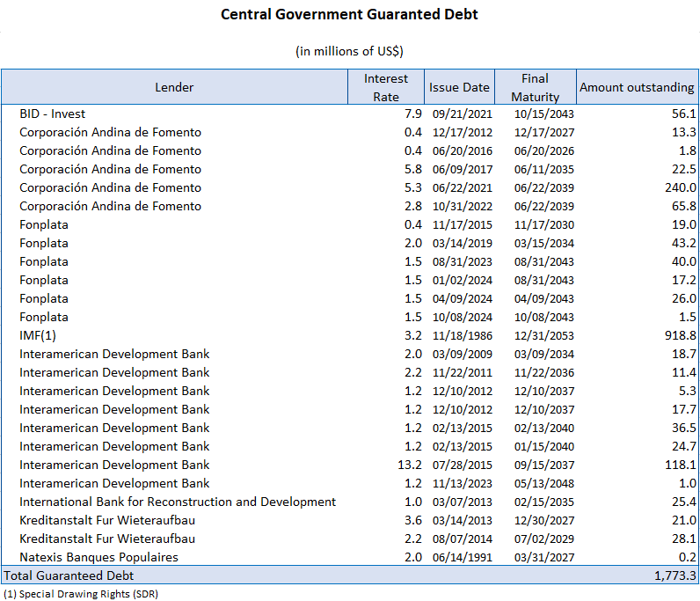Click the Amount outstanding column header
This screenshot has width=700, height=601.
tap(637, 87)
